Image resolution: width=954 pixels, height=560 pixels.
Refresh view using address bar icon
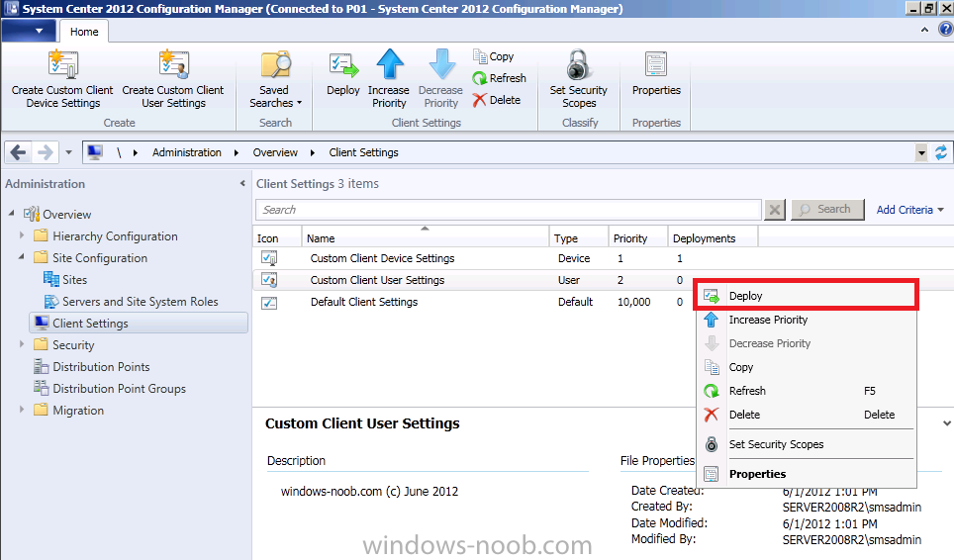point(941,152)
